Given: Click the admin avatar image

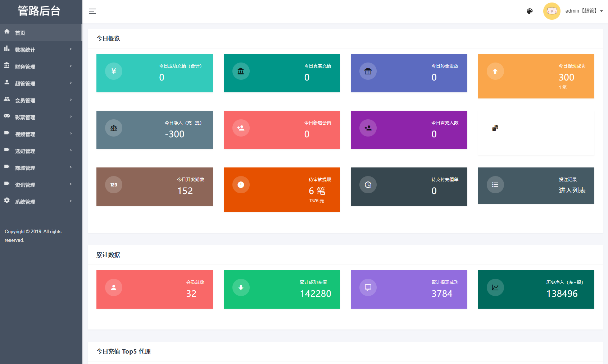Looking at the screenshot, I should [x=552, y=11].
